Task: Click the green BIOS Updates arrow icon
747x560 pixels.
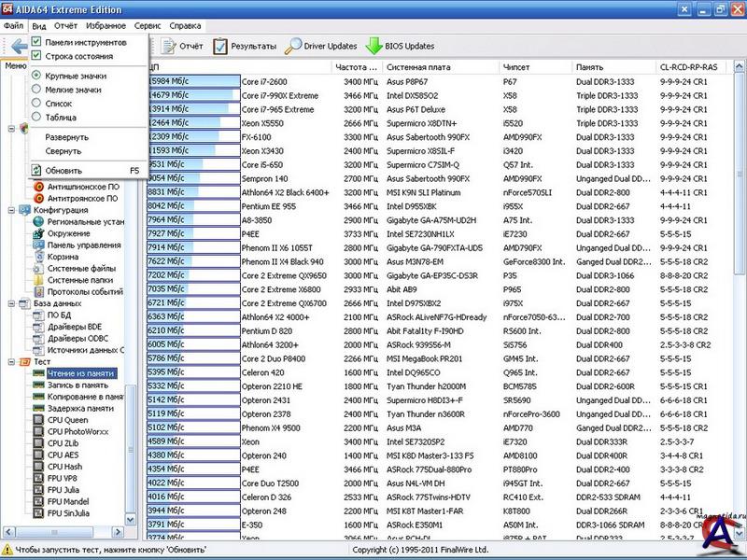Action: [373, 46]
